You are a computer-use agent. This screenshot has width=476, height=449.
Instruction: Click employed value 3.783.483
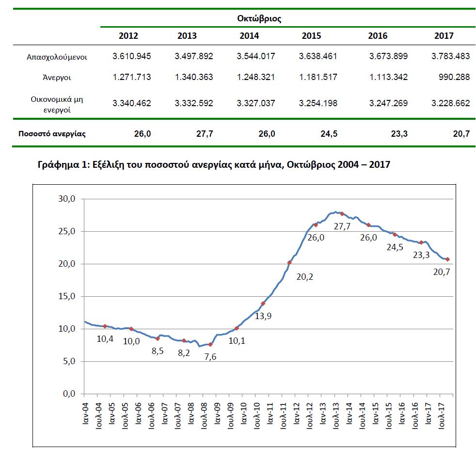[451, 56]
